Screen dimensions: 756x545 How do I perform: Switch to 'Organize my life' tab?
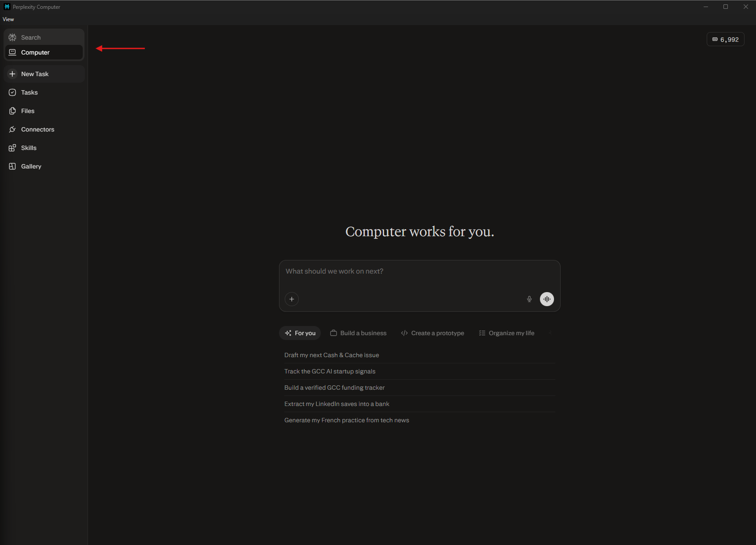point(506,333)
